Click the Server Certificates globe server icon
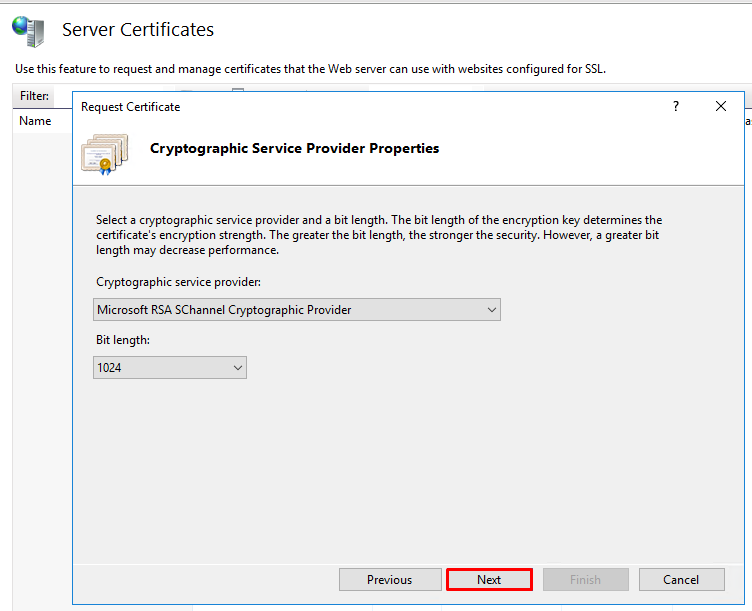The height and width of the screenshot is (611, 752). pos(28,31)
